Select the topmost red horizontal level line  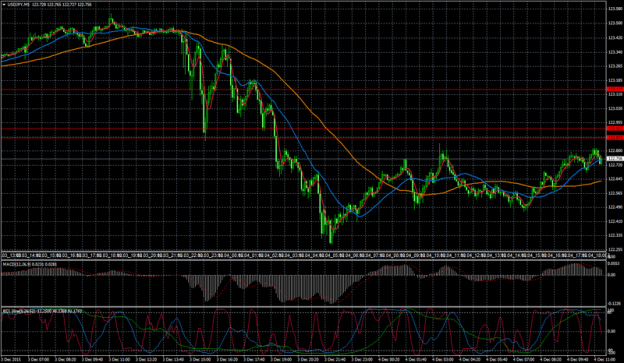pos(303,90)
